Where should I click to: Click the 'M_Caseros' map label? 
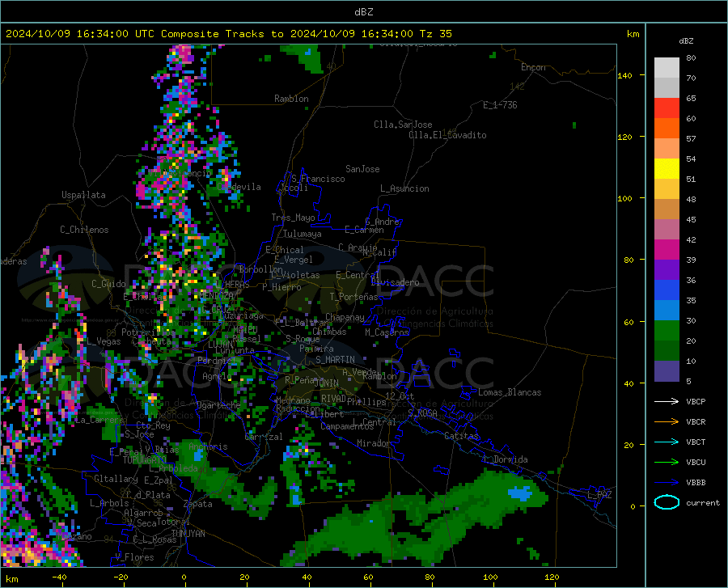[387, 332]
